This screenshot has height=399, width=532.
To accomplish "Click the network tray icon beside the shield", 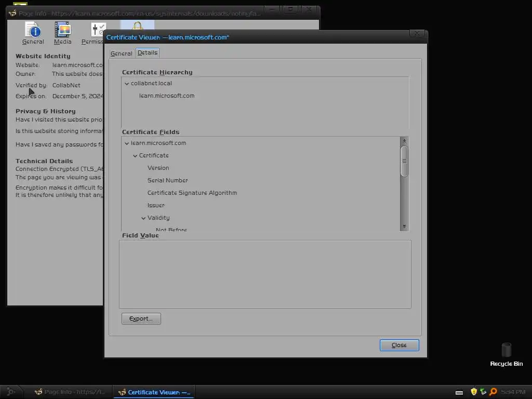I will point(483,392).
